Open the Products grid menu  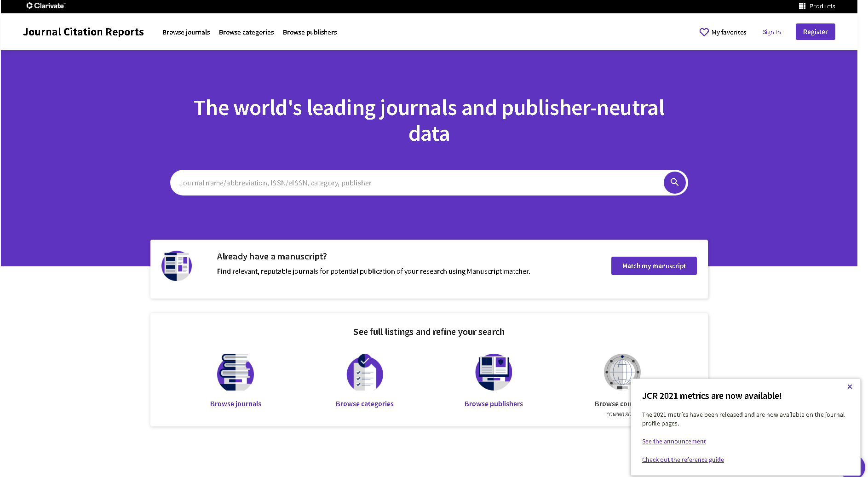[801, 6]
